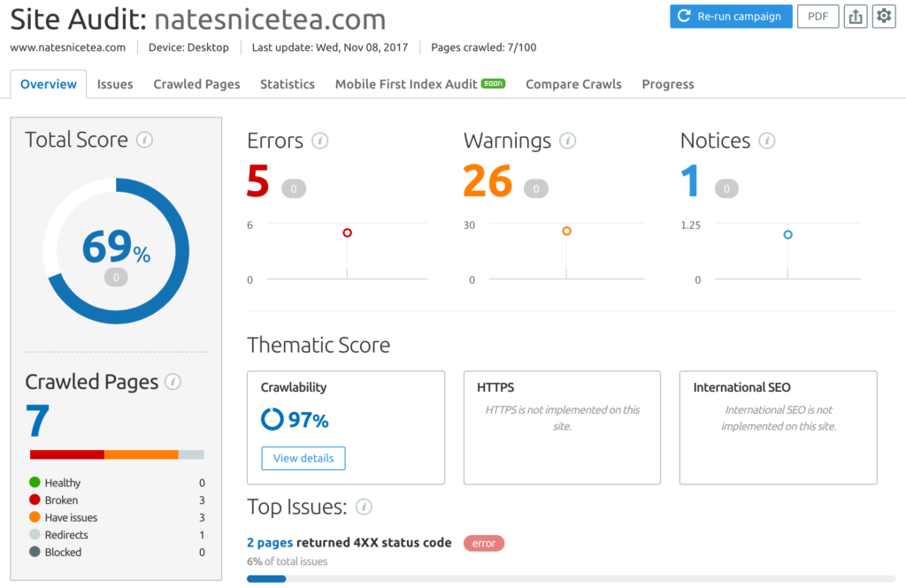Go to the Crawled Pages tab

click(196, 84)
